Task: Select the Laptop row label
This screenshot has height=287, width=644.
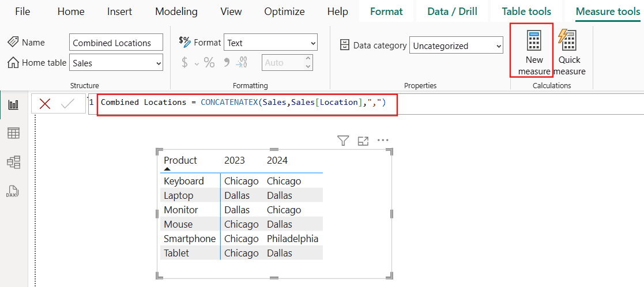Action: click(178, 195)
